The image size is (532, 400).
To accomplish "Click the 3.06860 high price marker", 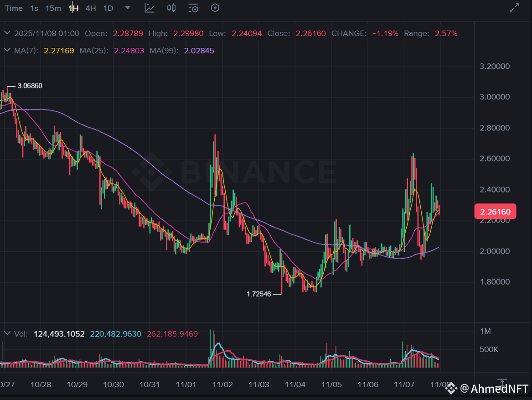I will [x=30, y=86].
